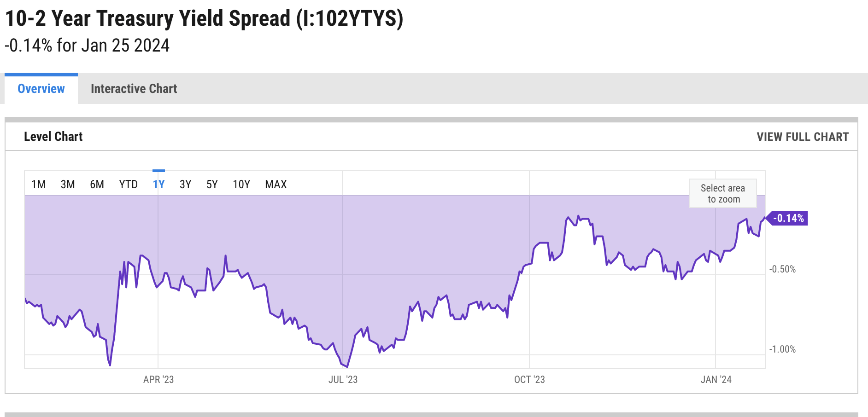This screenshot has width=868, height=417.
Task: Click the Select area to zoom tooltip
Action: point(722,193)
